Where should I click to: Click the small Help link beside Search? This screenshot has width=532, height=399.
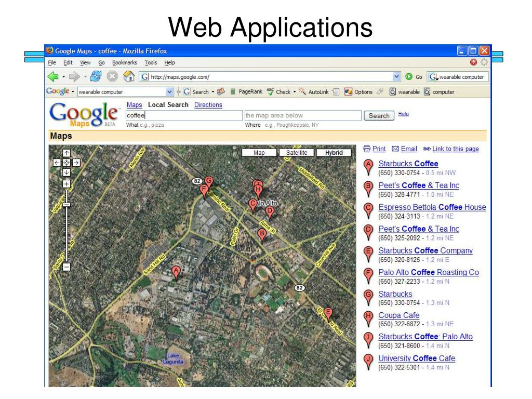tap(403, 114)
